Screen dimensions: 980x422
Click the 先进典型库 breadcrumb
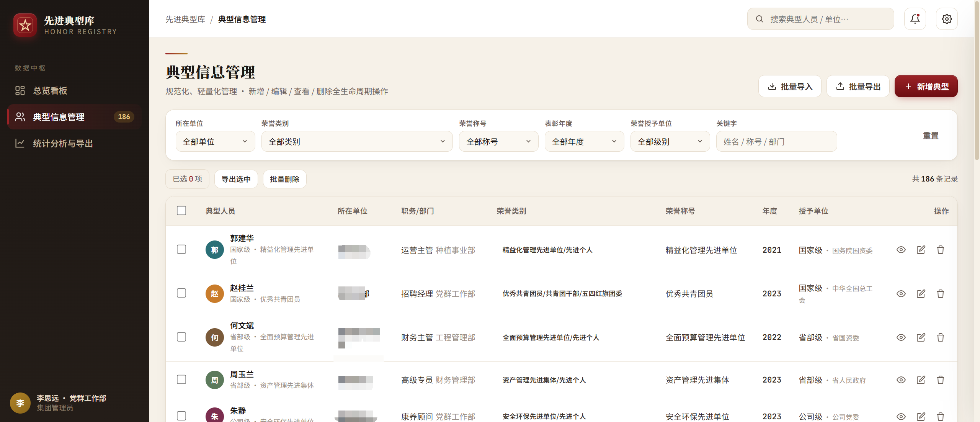(185, 19)
